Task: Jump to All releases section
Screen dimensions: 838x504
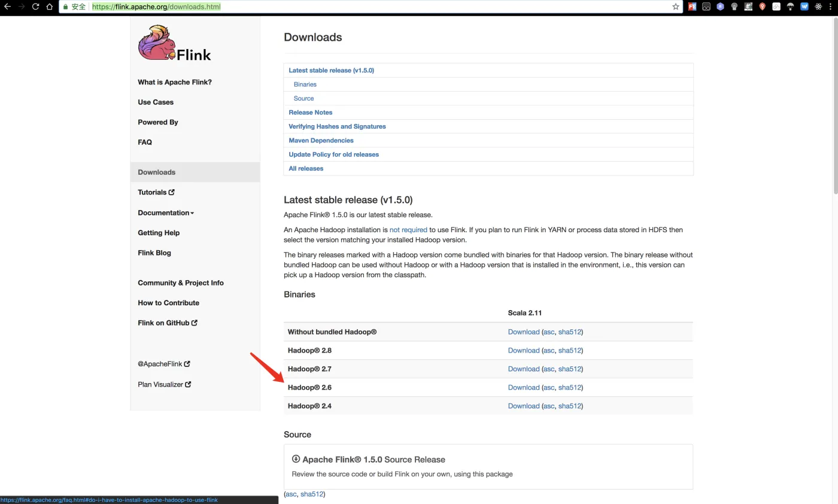Action: [306, 168]
